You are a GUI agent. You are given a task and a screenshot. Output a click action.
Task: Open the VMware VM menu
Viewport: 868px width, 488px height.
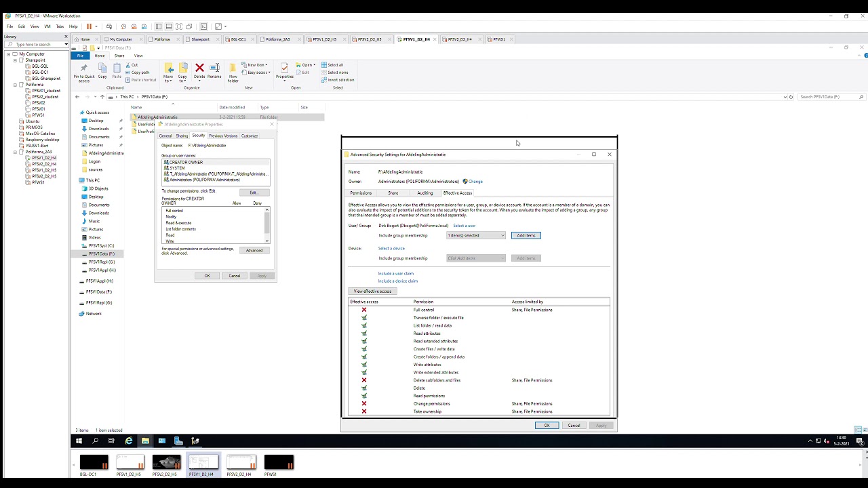[x=47, y=26]
